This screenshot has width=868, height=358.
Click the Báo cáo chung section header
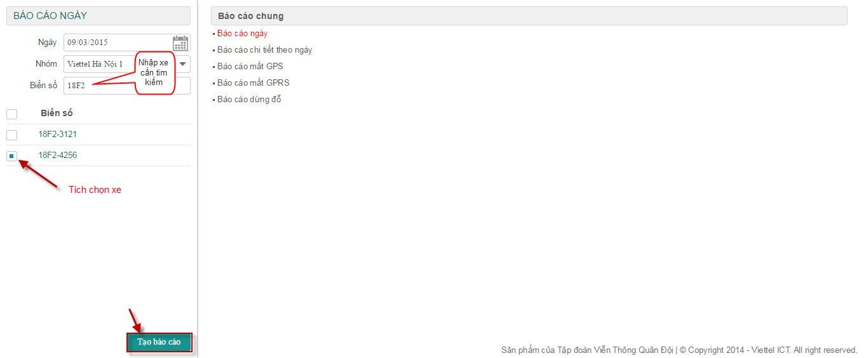point(529,16)
